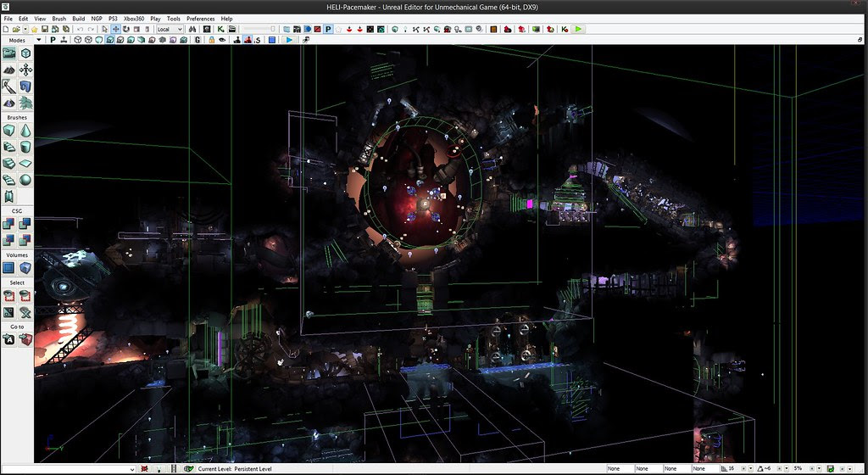
Task: Expand the rotation grid dropdown
Action: (786, 469)
